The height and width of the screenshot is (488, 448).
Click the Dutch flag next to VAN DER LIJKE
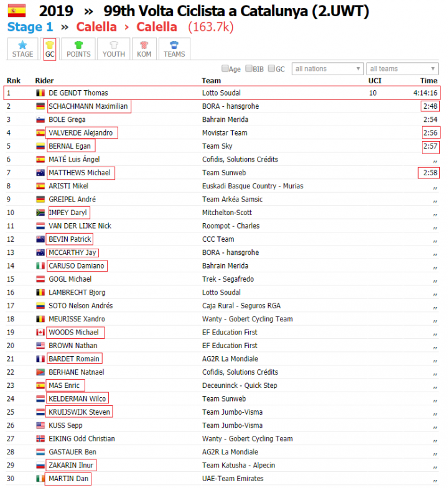(x=40, y=226)
